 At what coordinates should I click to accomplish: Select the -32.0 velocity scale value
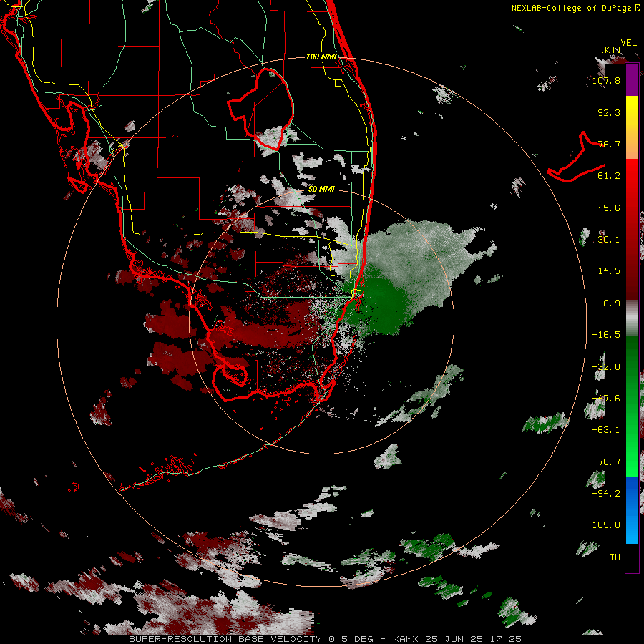606,367
